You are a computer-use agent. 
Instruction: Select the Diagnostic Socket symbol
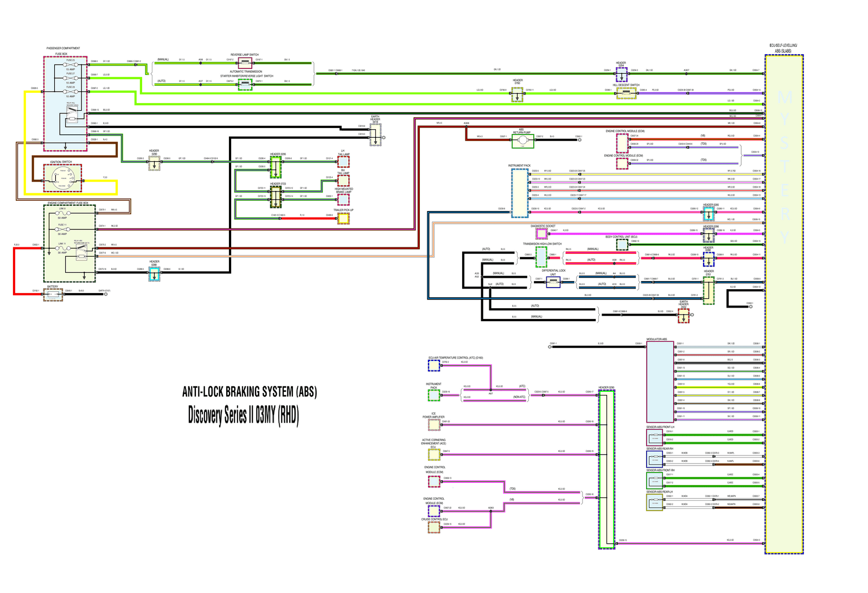click(x=541, y=234)
